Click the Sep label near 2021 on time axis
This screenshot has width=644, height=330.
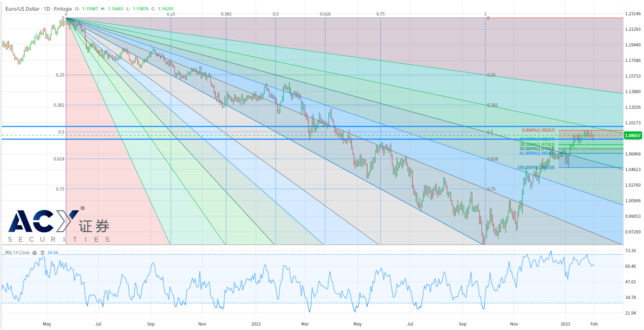pyautogui.click(x=151, y=323)
